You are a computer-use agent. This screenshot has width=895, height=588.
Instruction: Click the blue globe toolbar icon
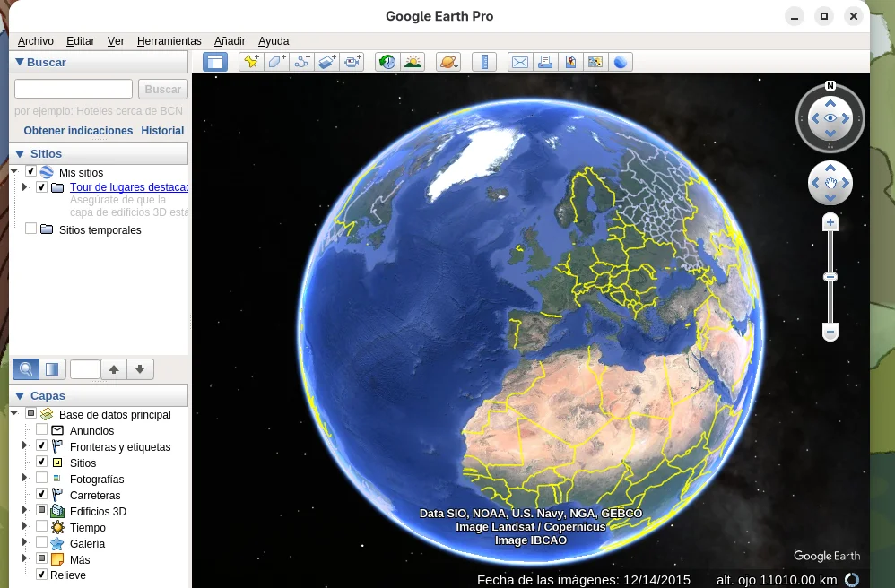pos(621,62)
